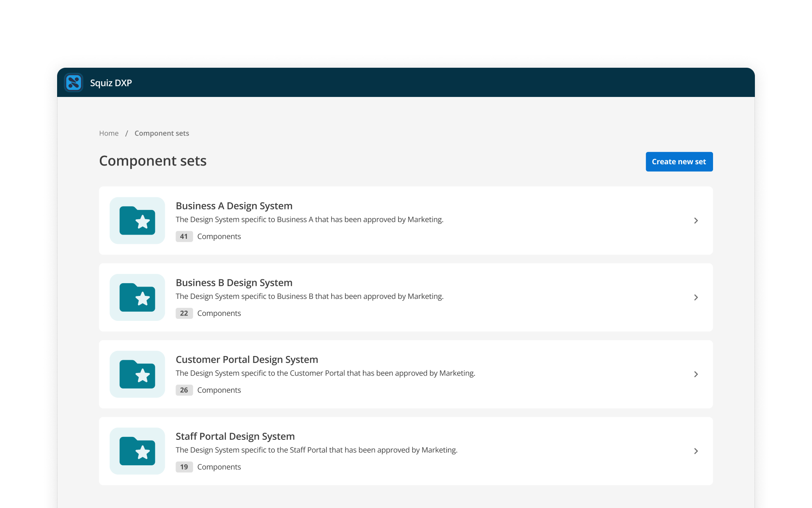Click the 41 components count badge

pyautogui.click(x=184, y=236)
